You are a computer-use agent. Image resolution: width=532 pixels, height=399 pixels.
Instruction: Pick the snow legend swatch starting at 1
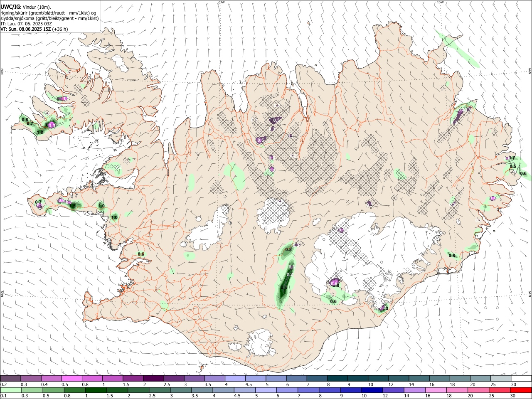click(x=113, y=379)
